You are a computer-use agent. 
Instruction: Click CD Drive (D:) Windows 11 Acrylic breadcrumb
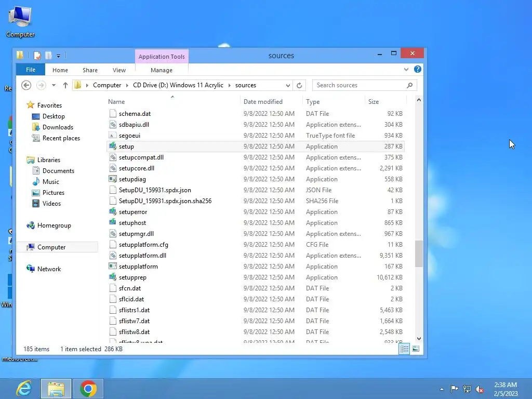click(178, 85)
